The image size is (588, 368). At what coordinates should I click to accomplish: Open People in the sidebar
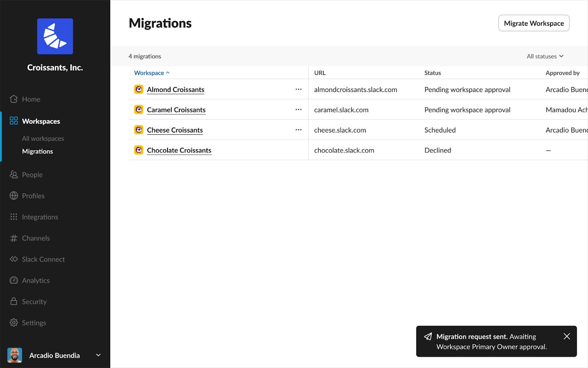point(32,175)
